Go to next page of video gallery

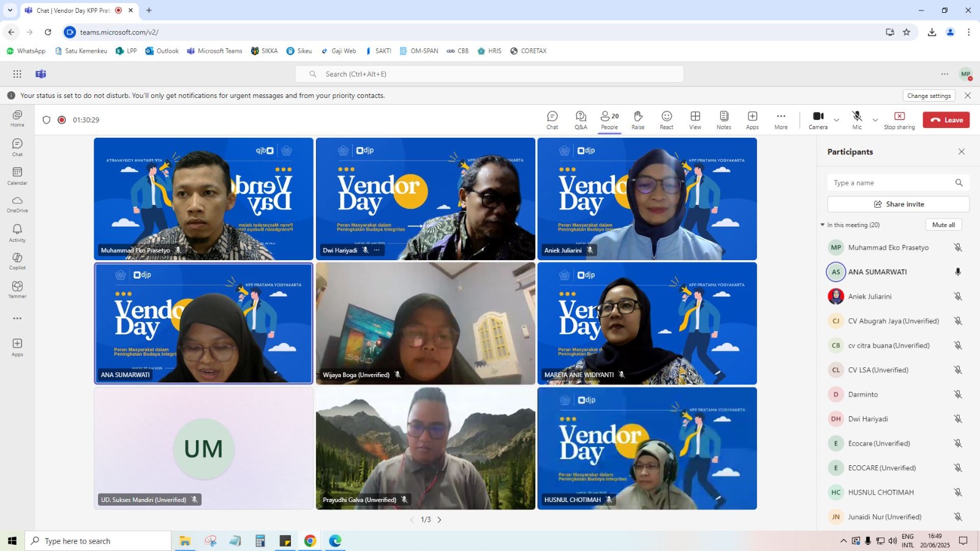439,520
